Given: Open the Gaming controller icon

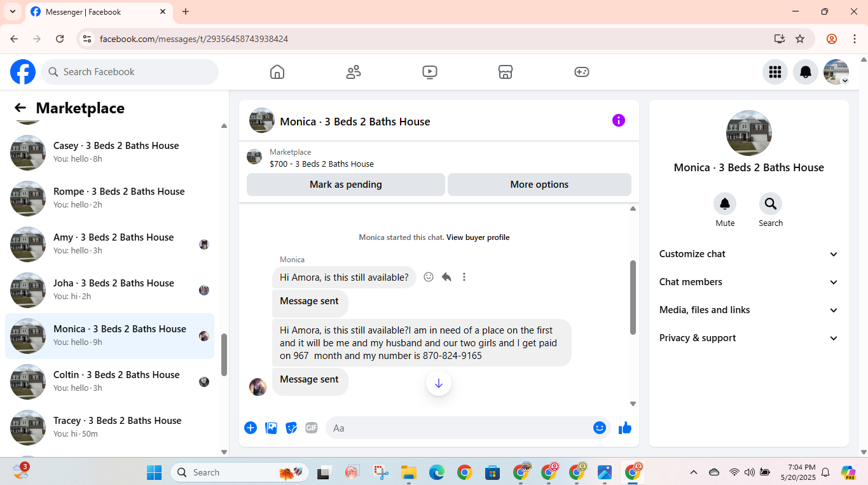Looking at the screenshot, I should click(x=582, y=72).
